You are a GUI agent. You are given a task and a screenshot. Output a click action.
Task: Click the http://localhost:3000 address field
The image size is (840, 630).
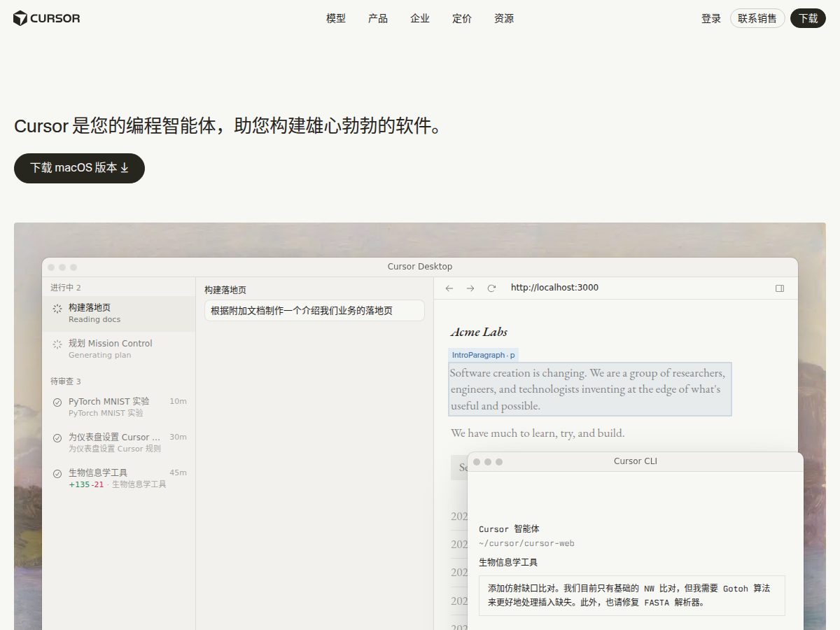coord(554,288)
